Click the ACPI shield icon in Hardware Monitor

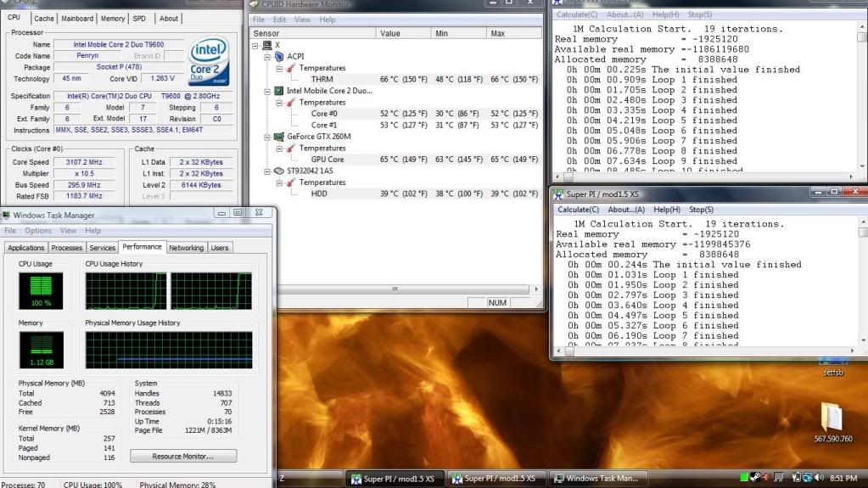pos(279,57)
